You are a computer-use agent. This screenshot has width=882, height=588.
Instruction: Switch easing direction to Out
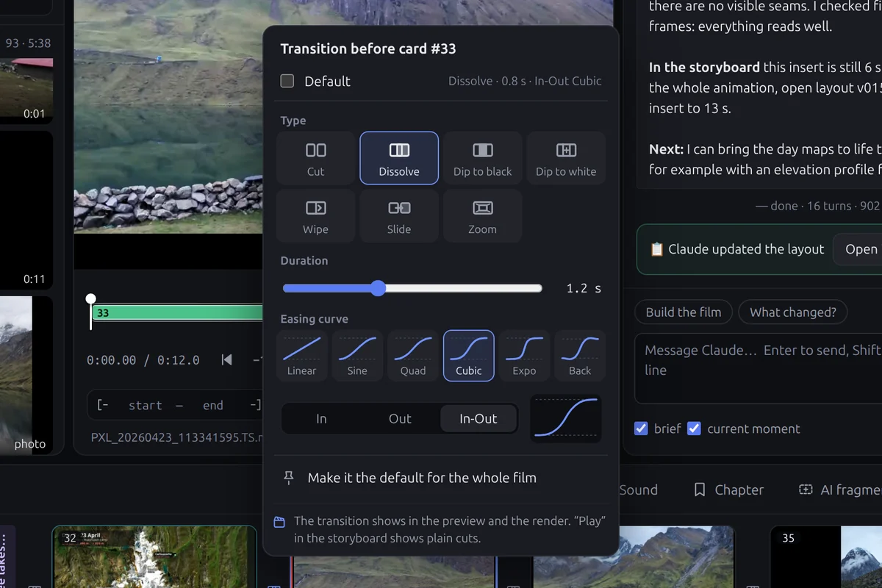[400, 419]
